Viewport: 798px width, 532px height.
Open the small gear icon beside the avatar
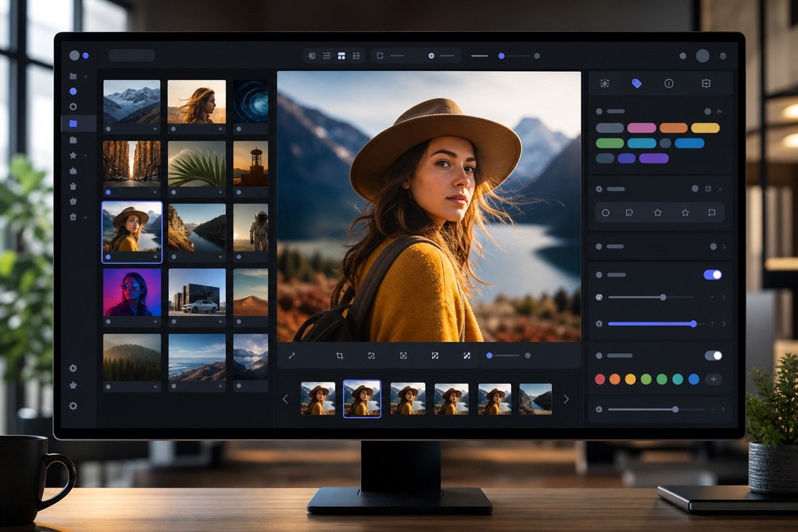[724, 56]
